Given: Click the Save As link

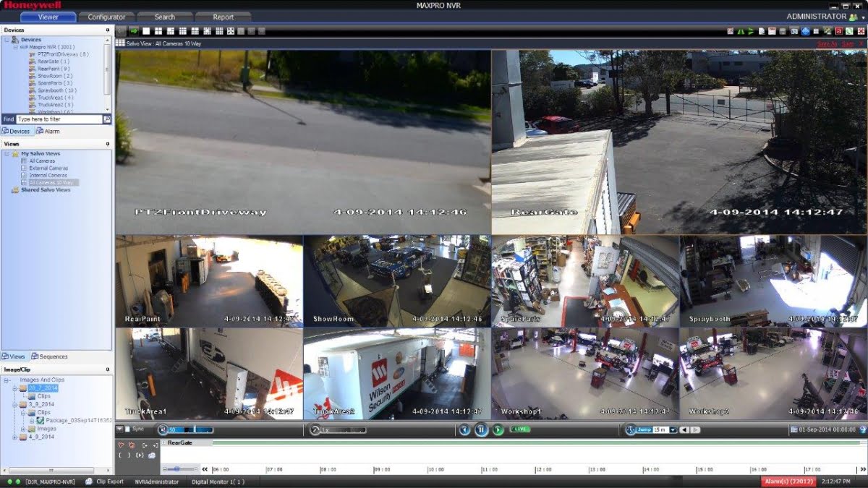Looking at the screenshot, I should pos(826,44).
